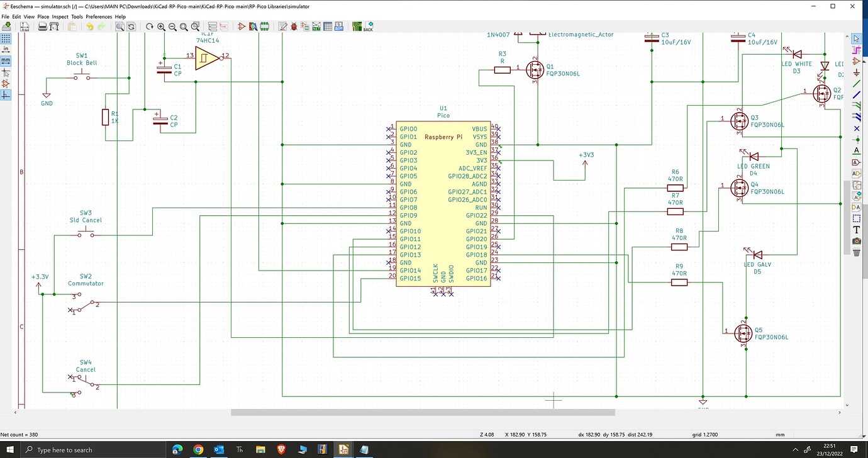Enable millimeter units

(6, 60)
